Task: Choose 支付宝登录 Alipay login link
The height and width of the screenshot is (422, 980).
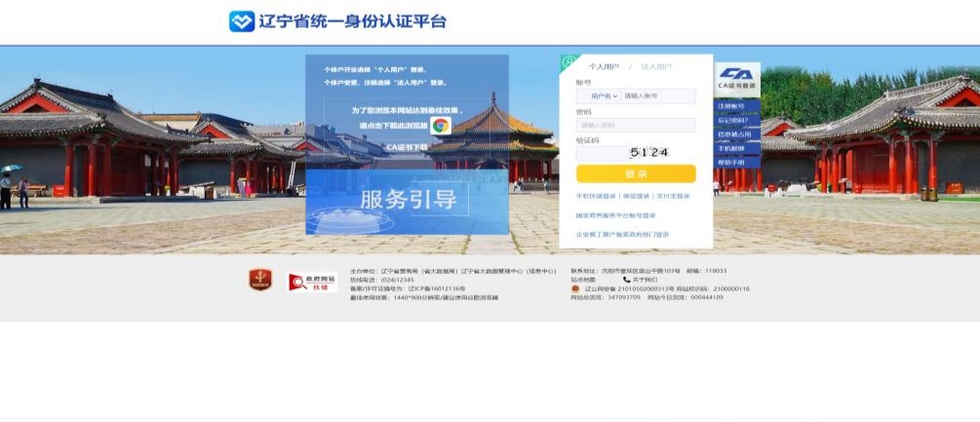Action: tap(673, 196)
